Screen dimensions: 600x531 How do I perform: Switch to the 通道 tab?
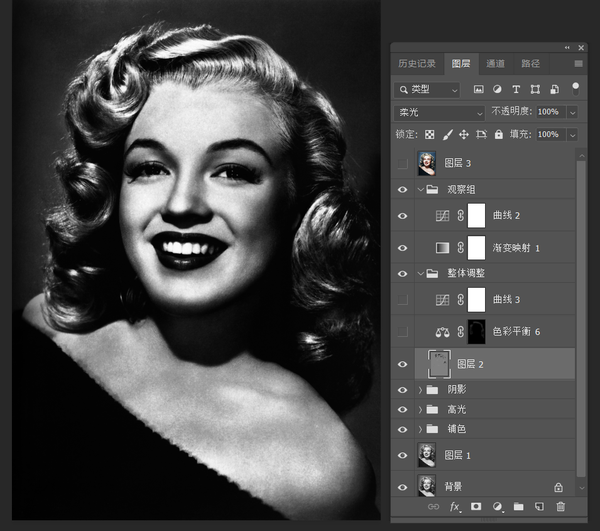495,63
